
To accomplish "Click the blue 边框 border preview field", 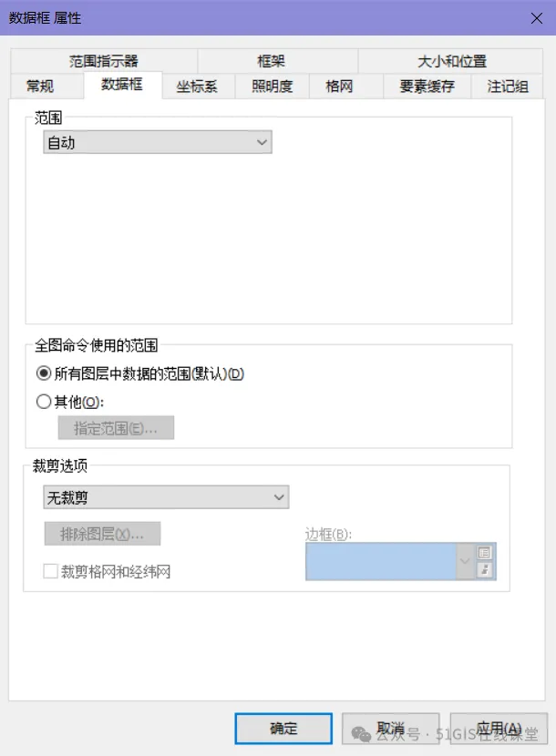I will click(x=381, y=561).
